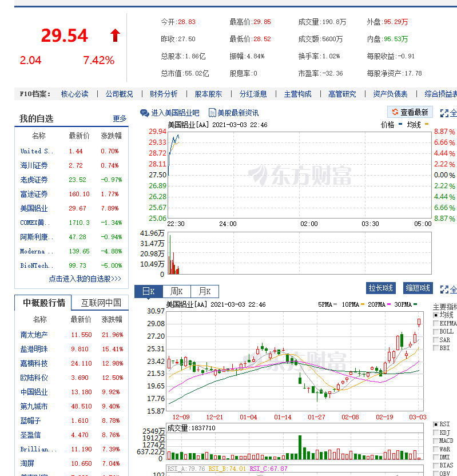
Task: Open 海川证券 in watchlist
Action: tap(34, 165)
